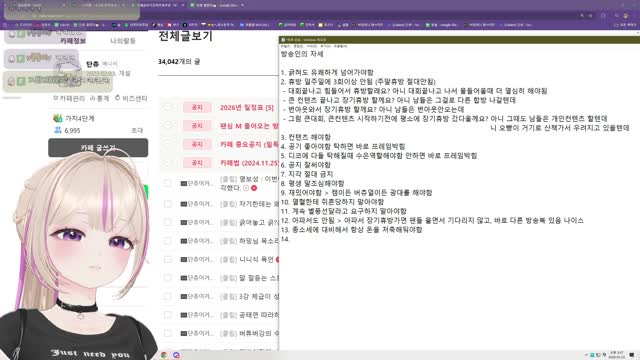This screenshot has height=360, width=640.
Task: Tick the checkbox for the 명보성 post
Action: [x=167, y=183]
